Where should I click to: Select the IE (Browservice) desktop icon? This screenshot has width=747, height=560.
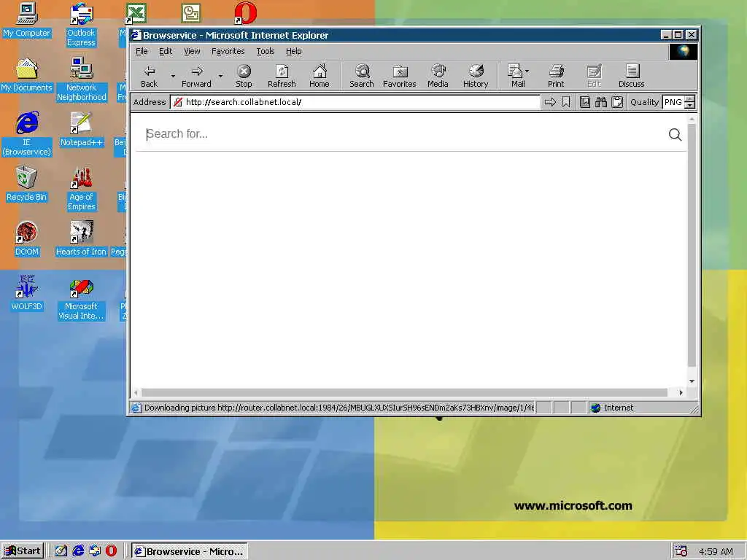click(x=27, y=134)
